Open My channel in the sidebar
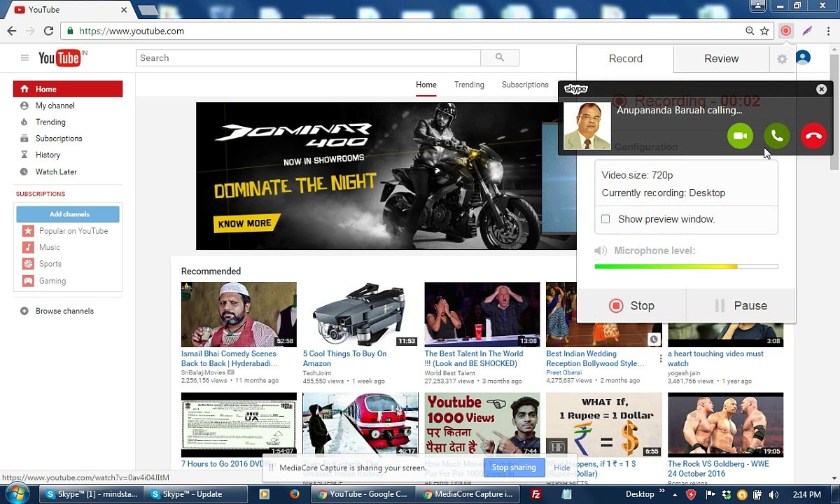 point(55,106)
